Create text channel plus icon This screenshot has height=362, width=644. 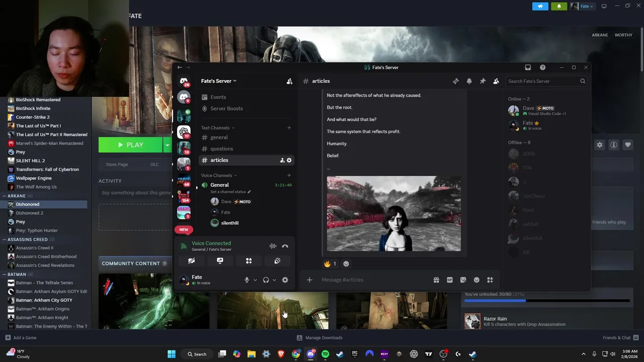point(289,128)
